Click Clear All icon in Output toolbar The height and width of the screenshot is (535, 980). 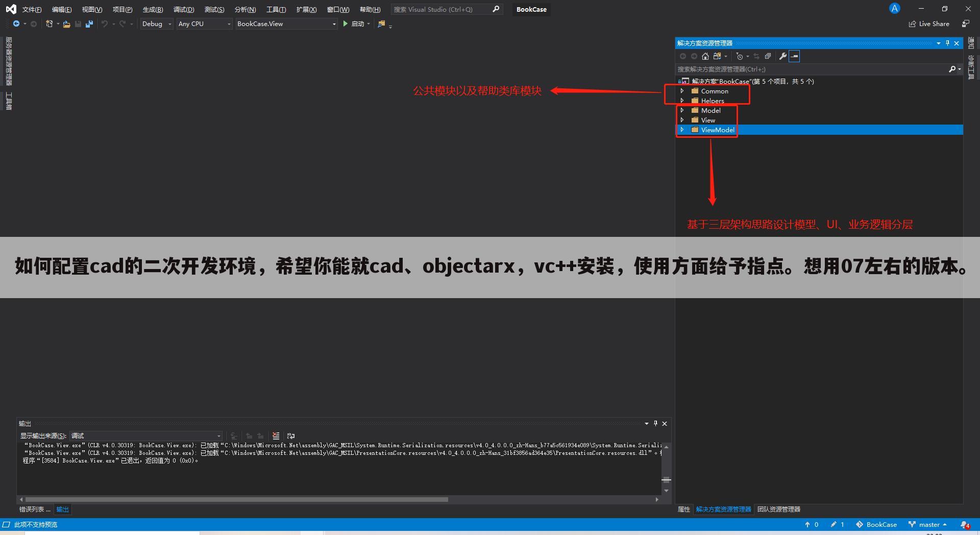(x=276, y=436)
